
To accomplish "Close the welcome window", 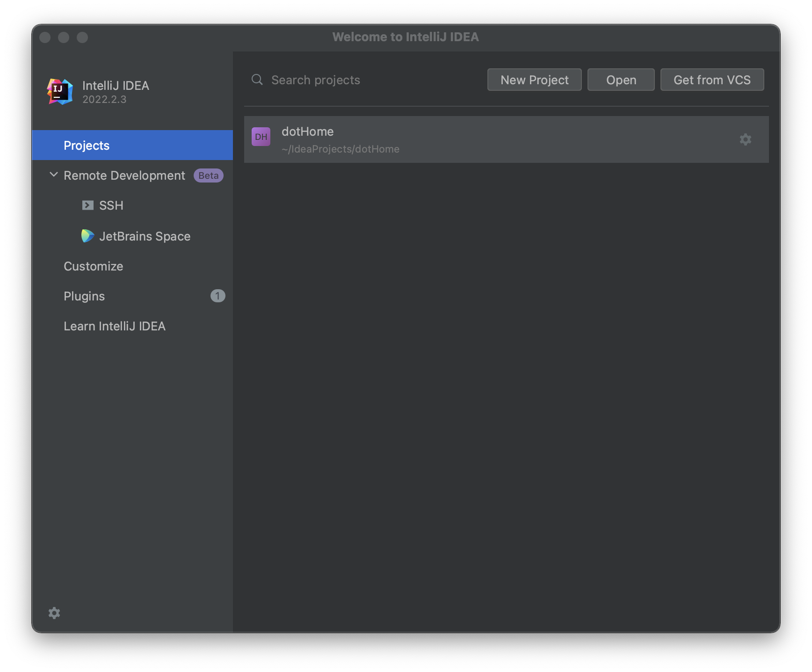I will (45, 37).
